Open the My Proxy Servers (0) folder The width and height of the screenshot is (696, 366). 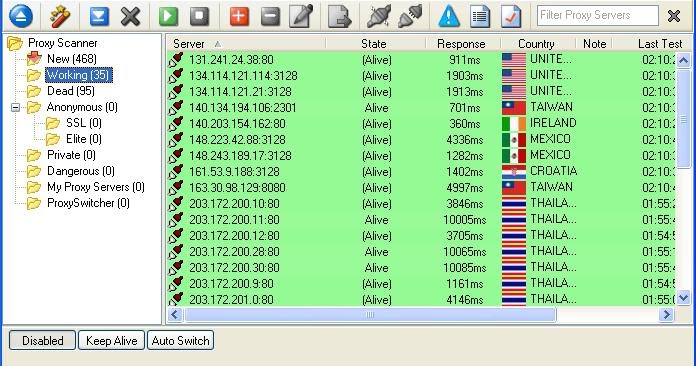(95, 187)
